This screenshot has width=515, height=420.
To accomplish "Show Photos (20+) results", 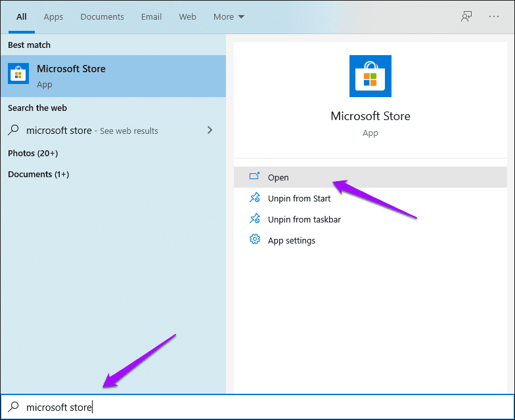I will pyautogui.click(x=33, y=154).
